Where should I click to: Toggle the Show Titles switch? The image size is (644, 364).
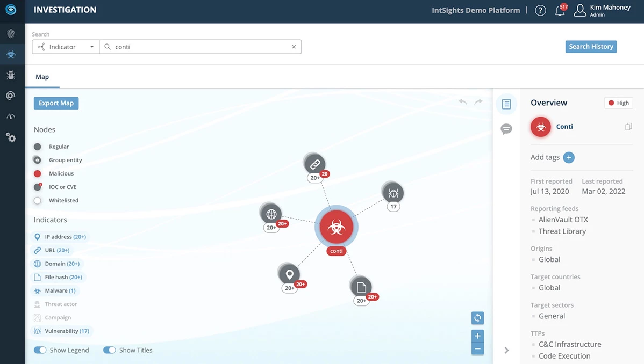click(110, 350)
